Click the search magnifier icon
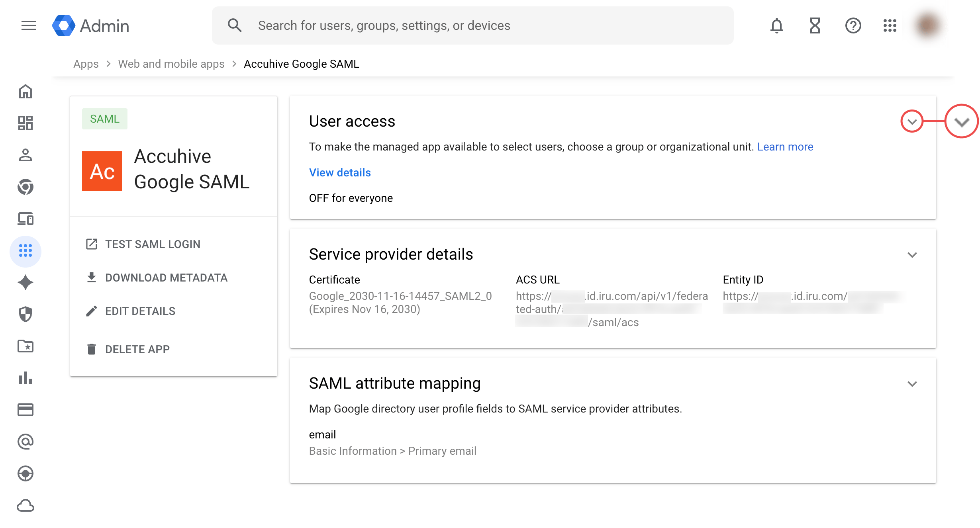 [234, 25]
